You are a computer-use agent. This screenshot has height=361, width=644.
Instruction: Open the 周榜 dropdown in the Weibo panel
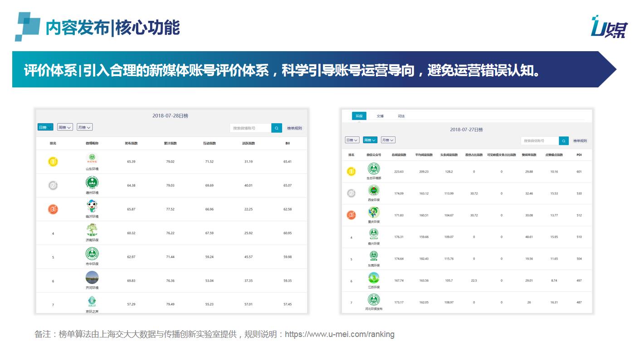(x=65, y=127)
